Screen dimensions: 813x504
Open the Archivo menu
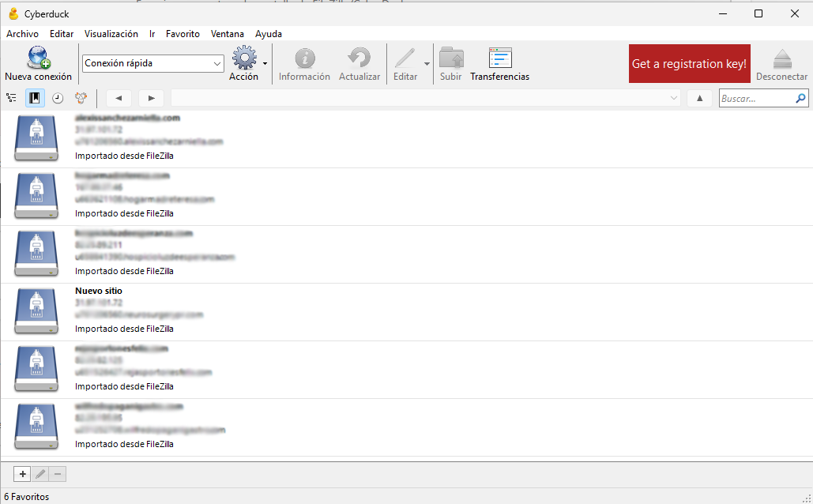coord(22,34)
